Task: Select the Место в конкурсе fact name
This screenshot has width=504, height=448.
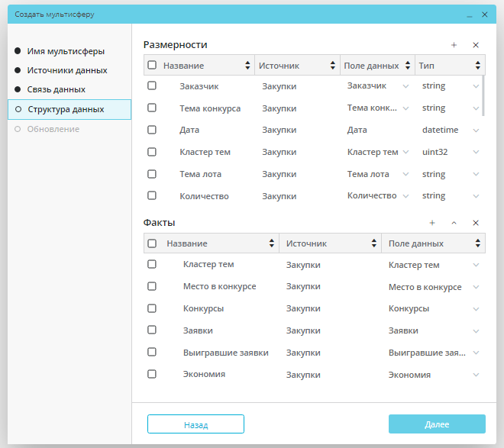Action: pyautogui.click(x=219, y=286)
